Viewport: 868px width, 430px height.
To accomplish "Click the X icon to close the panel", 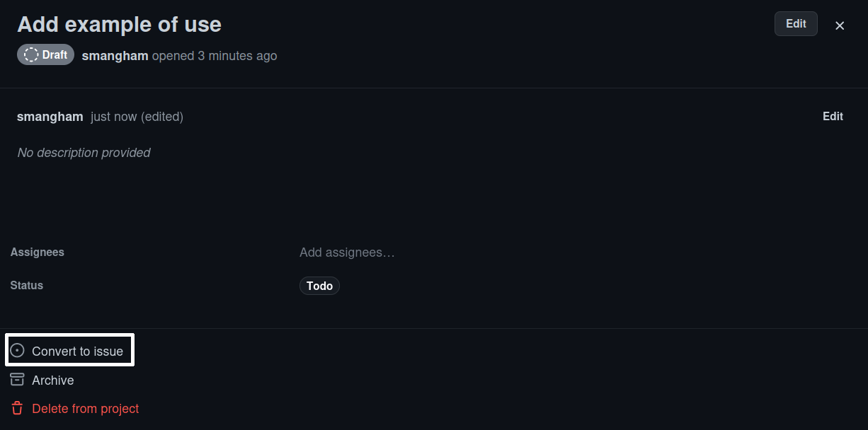I will coord(840,25).
